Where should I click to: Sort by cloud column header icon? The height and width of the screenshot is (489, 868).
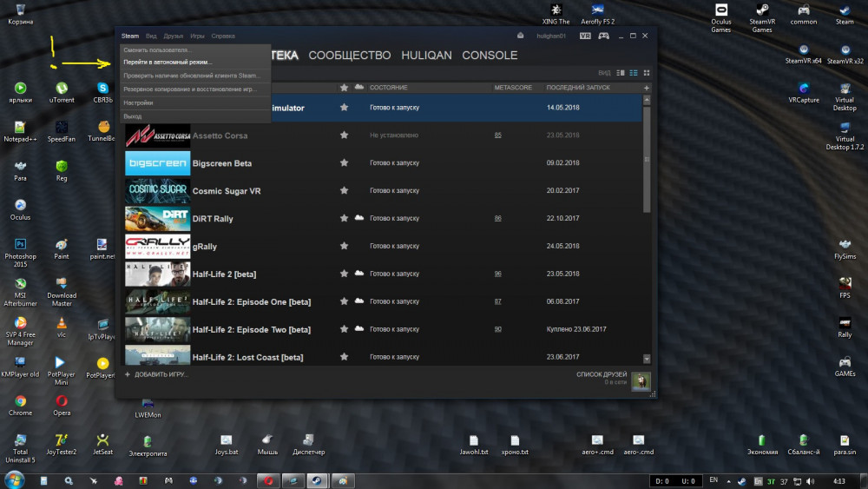pyautogui.click(x=359, y=87)
